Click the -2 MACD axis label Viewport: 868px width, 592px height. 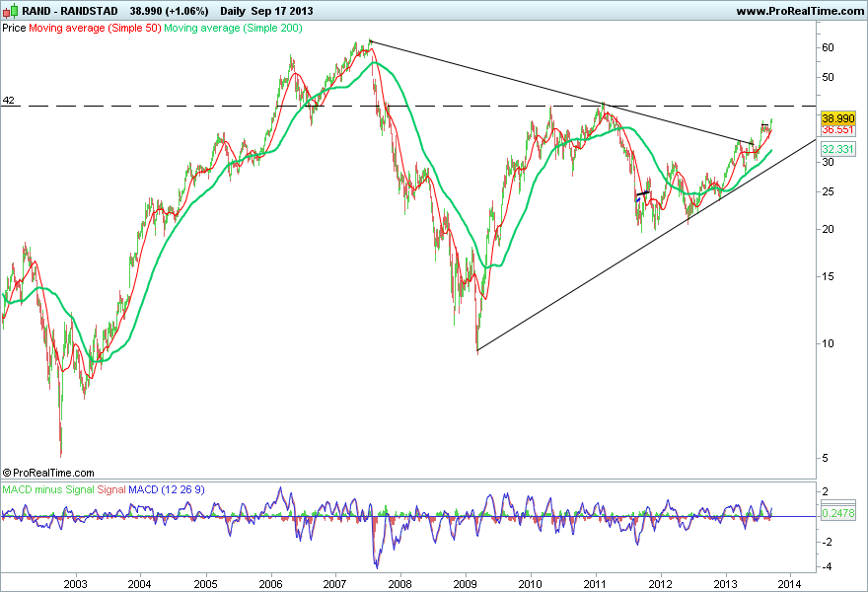coord(827,542)
